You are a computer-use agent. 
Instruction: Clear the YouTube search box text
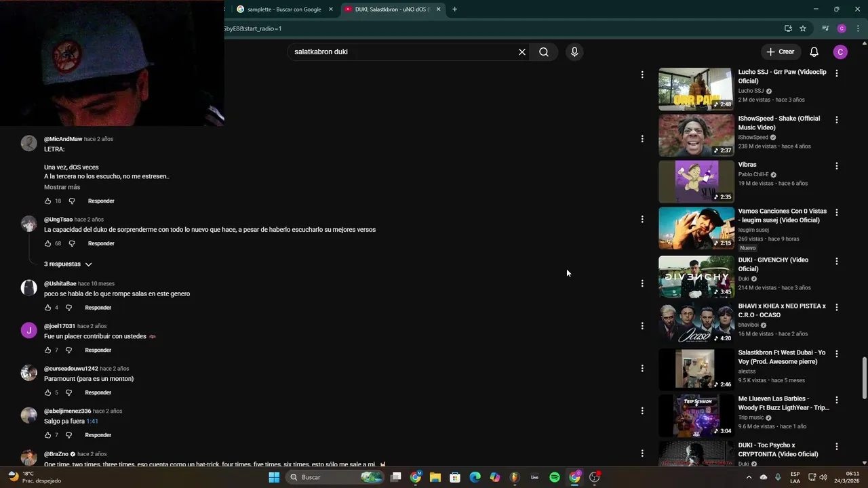tap(522, 52)
